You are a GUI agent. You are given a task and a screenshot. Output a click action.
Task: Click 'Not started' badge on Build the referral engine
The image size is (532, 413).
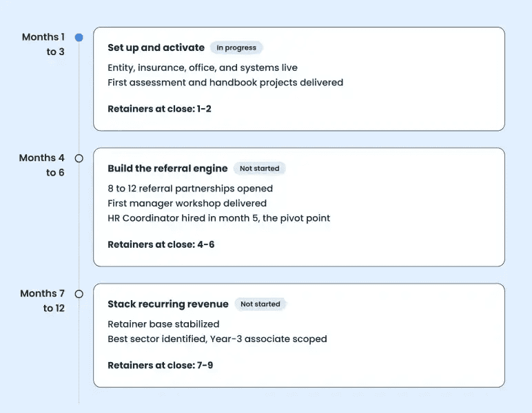pos(260,169)
